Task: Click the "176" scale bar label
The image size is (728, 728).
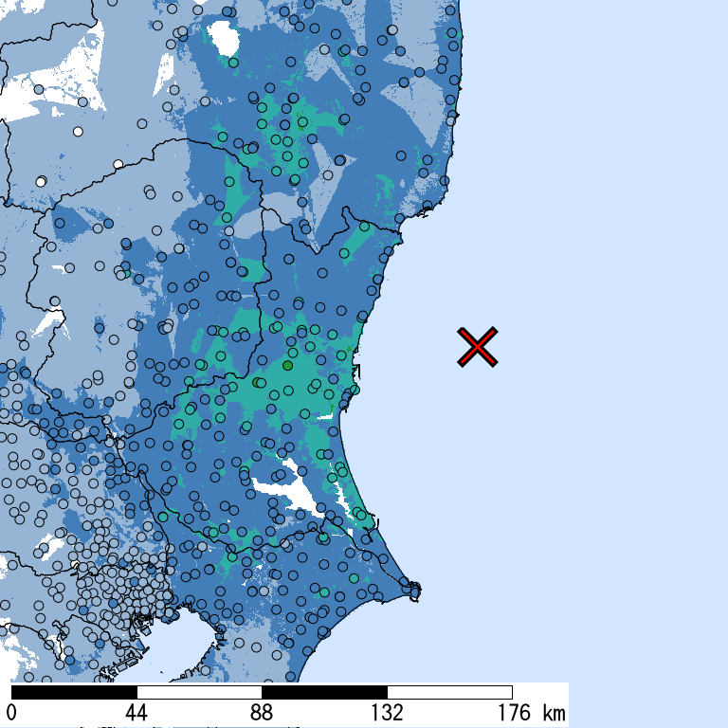Action: pos(514,713)
